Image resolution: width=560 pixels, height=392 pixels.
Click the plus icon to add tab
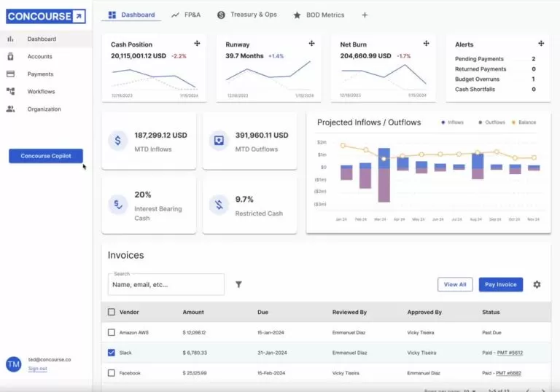(365, 15)
